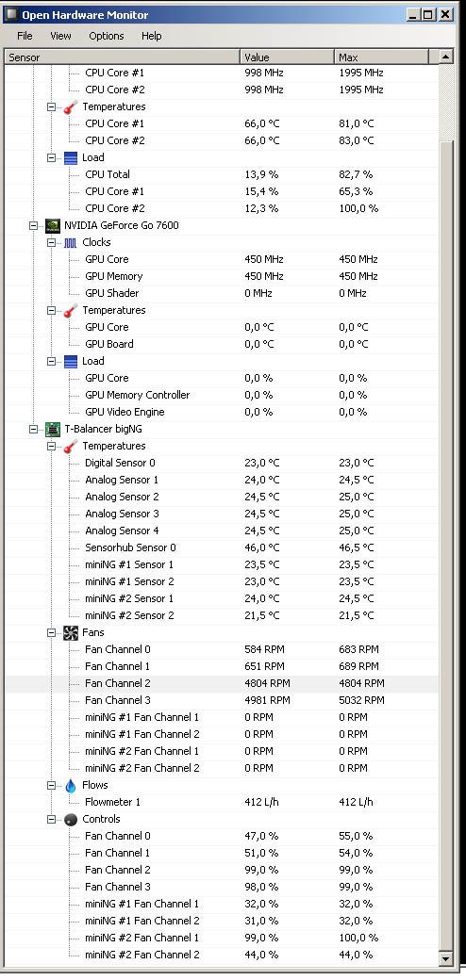
Task: Collapse the T-Balancer bigNG tree node
Action: pyautogui.click(x=33, y=430)
